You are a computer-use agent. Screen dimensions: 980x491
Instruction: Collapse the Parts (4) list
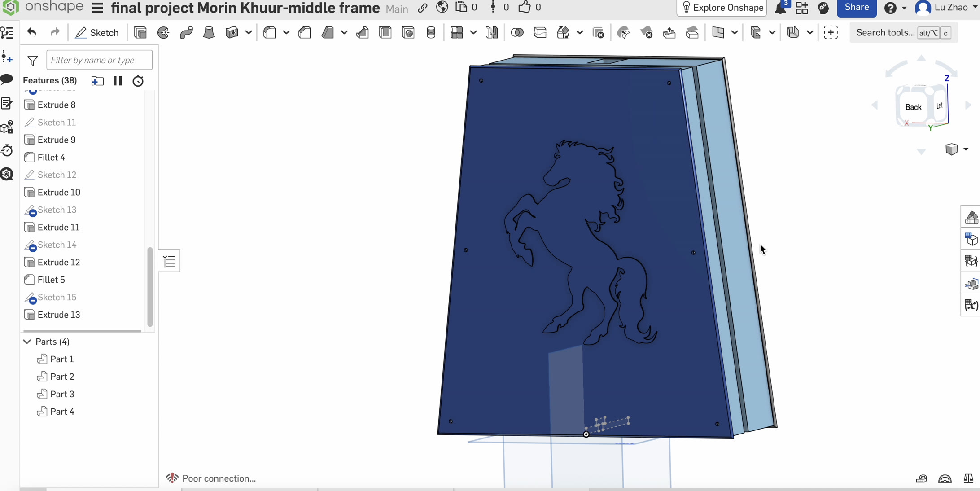click(x=27, y=342)
